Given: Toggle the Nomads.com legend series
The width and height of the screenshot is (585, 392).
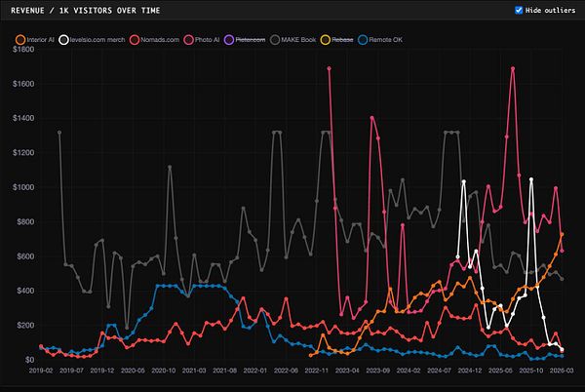Looking at the screenshot, I should tap(154, 40).
